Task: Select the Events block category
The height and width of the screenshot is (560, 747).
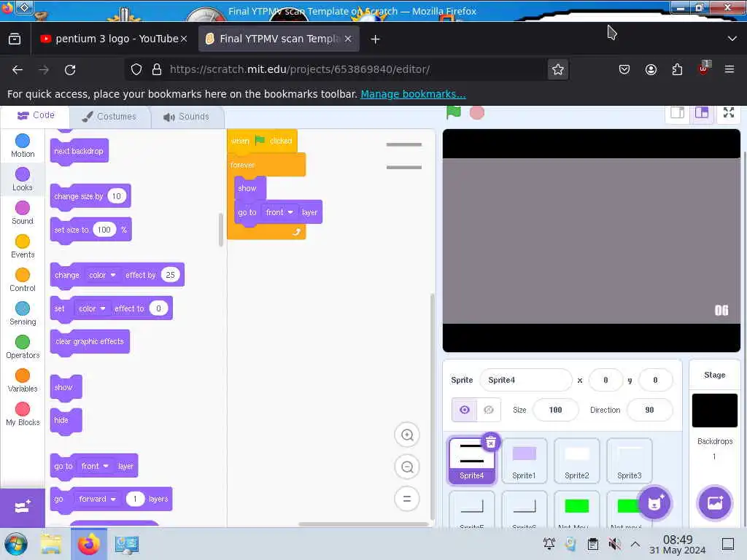Action: coord(23,246)
